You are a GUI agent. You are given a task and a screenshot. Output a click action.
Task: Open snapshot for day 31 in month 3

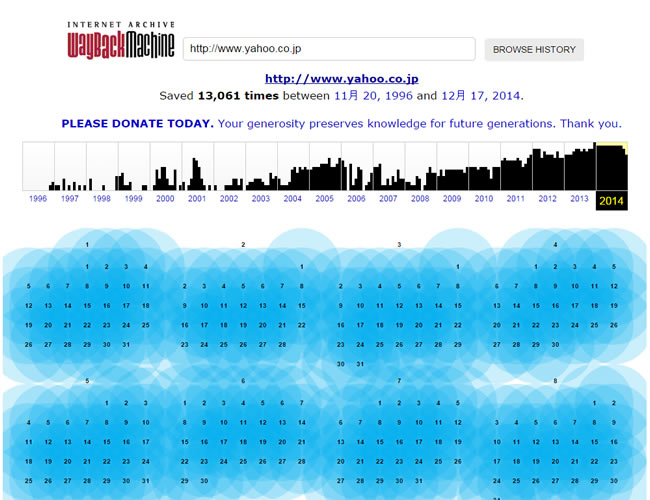pos(360,364)
